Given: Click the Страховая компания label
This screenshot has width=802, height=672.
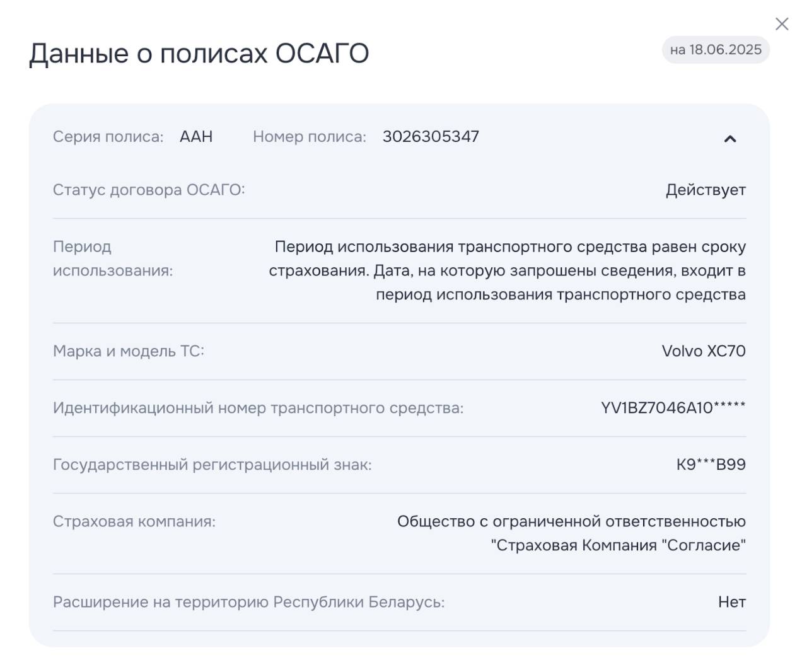Looking at the screenshot, I should point(134,521).
